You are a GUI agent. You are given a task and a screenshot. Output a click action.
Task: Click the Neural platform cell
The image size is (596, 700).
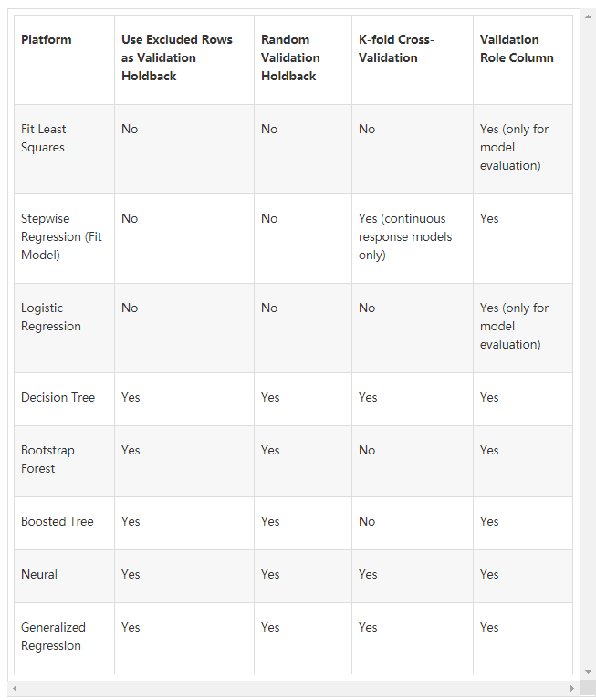tap(39, 575)
